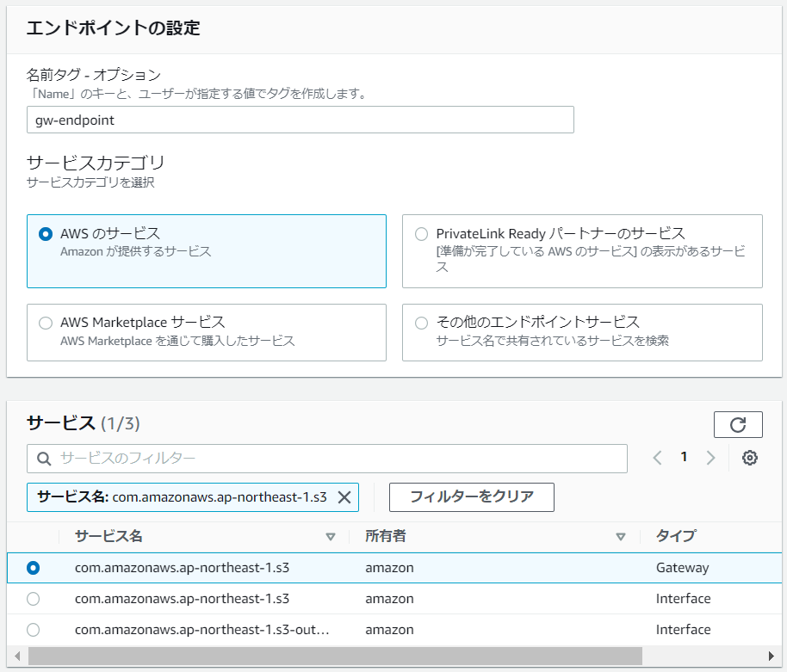Open the table preferences gear icon
Screen dimensions: 787x672
pyautogui.click(x=750, y=458)
